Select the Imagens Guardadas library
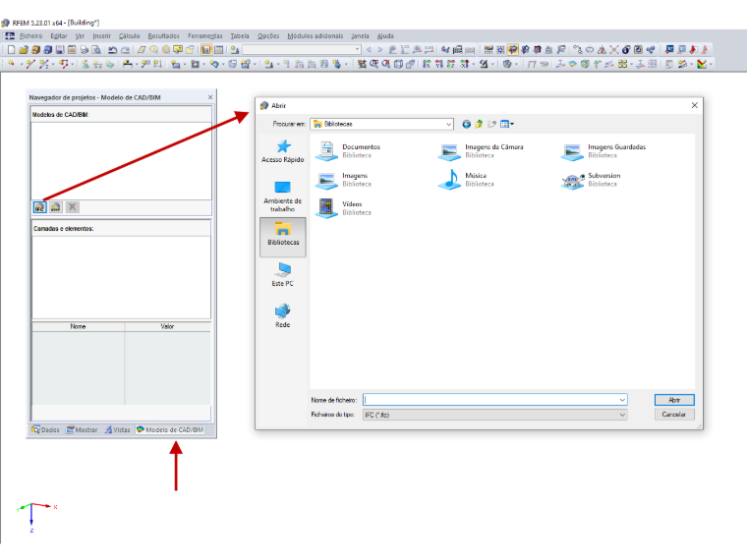The width and height of the screenshot is (747, 560). tap(603, 151)
